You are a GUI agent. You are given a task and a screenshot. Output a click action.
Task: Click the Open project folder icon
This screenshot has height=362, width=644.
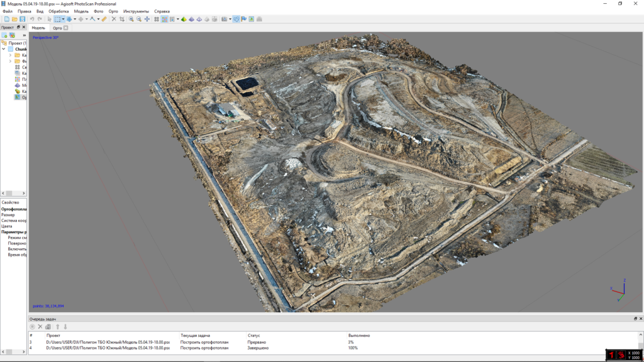tap(14, 19)
